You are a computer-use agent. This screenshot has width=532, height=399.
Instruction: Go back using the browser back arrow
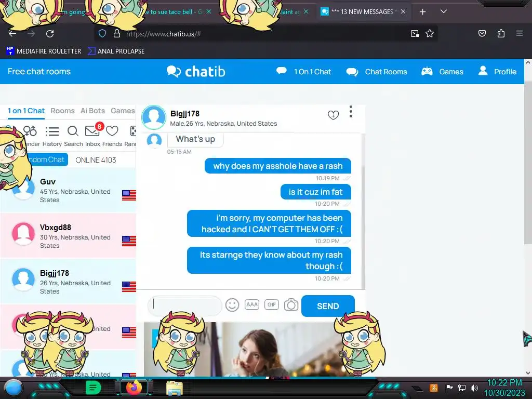[12, 34]
